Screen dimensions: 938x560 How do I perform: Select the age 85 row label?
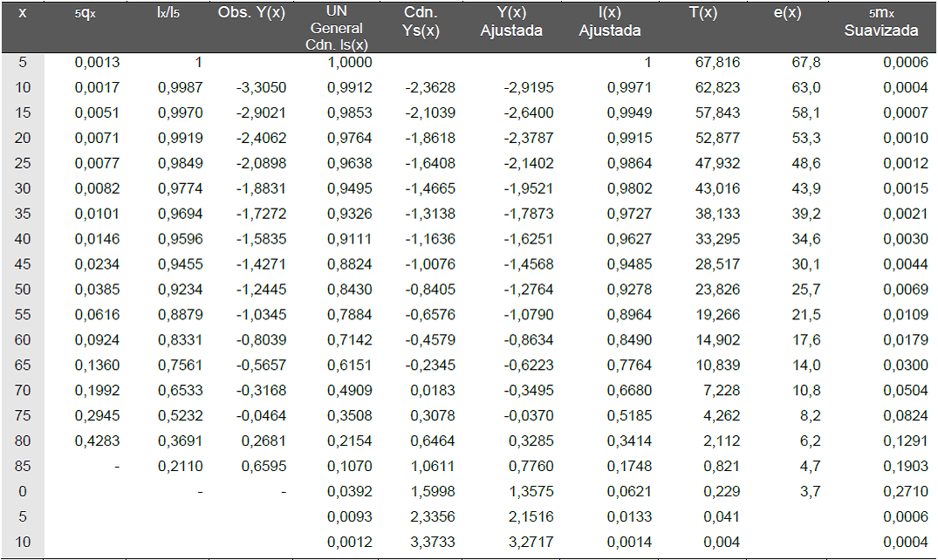pos(23,466)
